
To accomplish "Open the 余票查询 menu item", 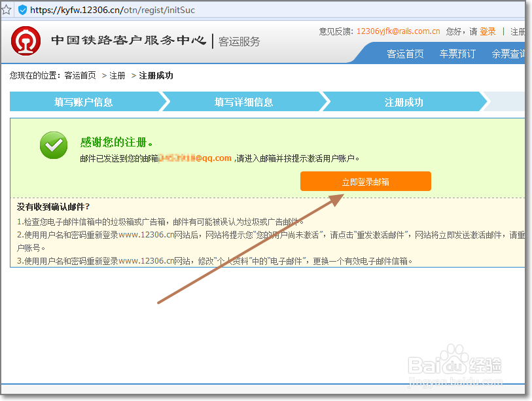I will pos(510,54).
